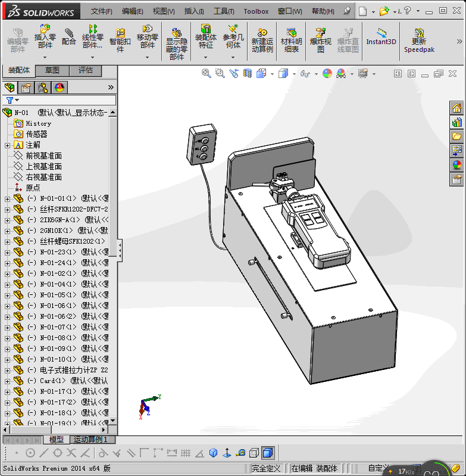Open the Toolbox menu
The height and width of the screenshot is (476, 466).
click(256, 11)
